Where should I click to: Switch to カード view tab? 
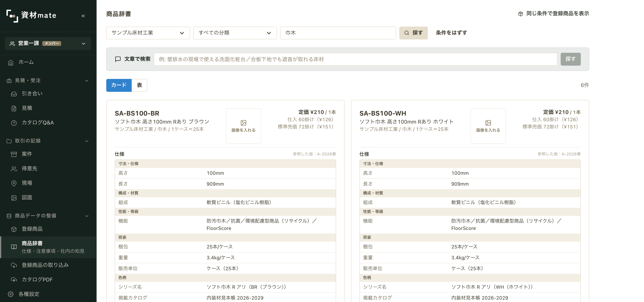(119, 85)
